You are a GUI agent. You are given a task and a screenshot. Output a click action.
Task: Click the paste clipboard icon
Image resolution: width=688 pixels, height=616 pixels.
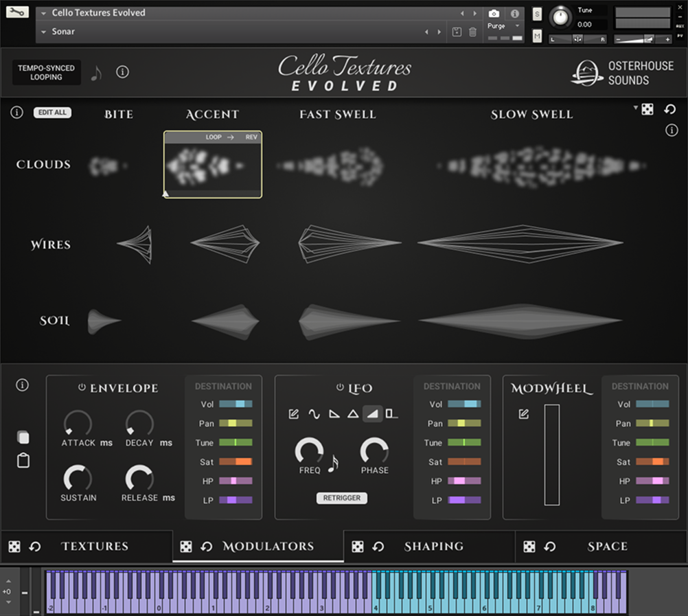point(23,461)
